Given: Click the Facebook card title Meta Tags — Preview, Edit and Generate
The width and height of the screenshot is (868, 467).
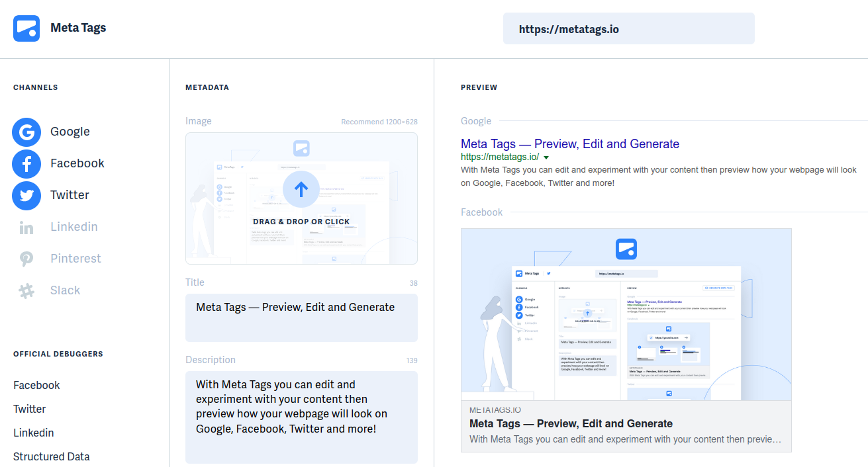Looking at the screenshot, I should [x=571, y=423].
